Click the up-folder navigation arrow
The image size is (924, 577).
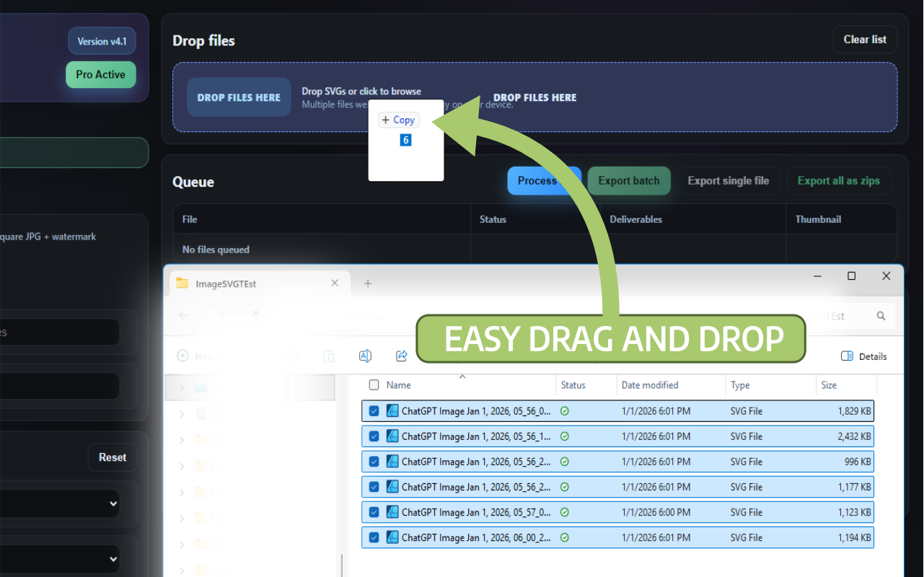point(255,315)
